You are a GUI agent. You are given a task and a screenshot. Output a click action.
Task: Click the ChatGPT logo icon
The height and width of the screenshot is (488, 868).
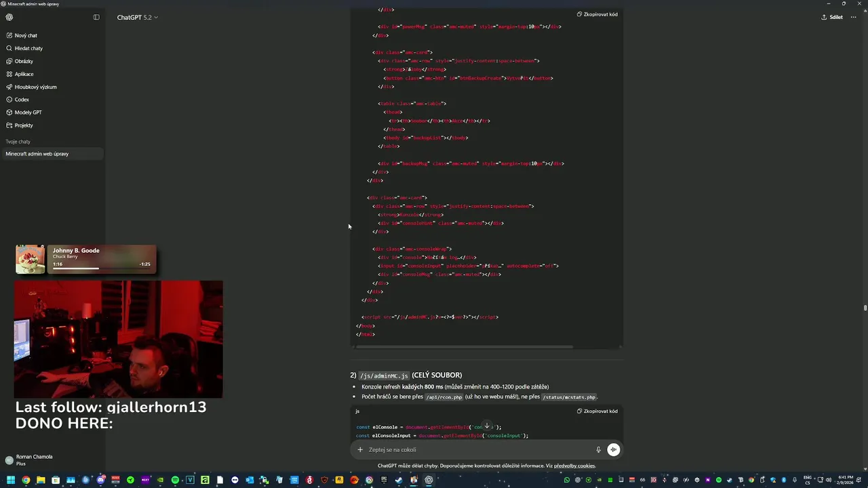point(9,17)
